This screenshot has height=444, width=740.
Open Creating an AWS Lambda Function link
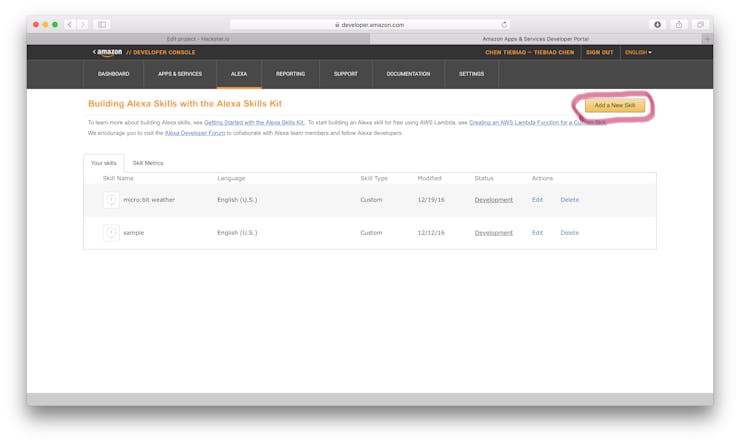tap(538, 123)
